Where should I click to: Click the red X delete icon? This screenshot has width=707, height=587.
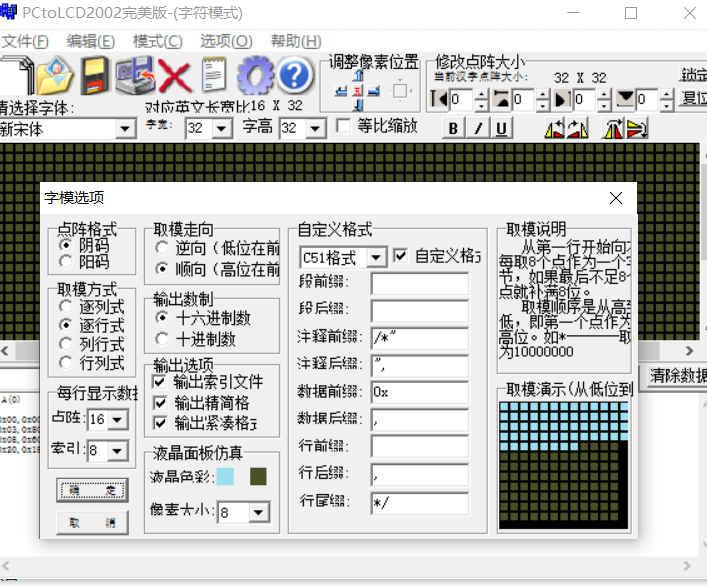pos(175,77)
